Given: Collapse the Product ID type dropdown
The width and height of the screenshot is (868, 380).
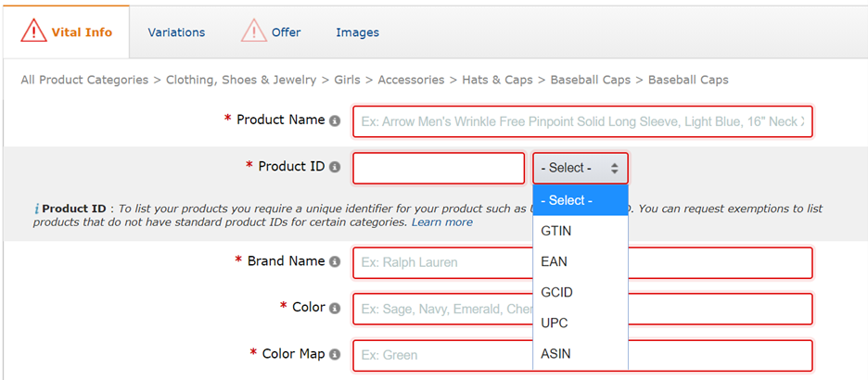Looking at the screenshot, I should [581, 168].
